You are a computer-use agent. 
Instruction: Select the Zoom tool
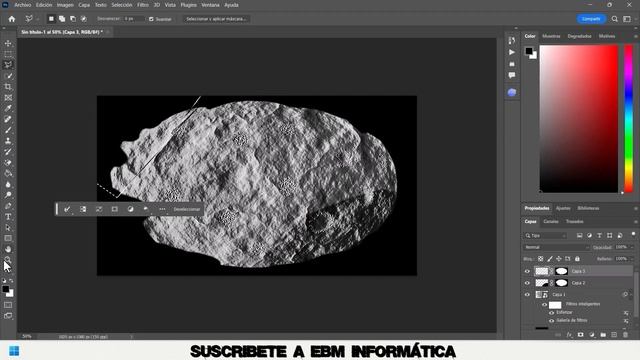click(x=8, y=260)
